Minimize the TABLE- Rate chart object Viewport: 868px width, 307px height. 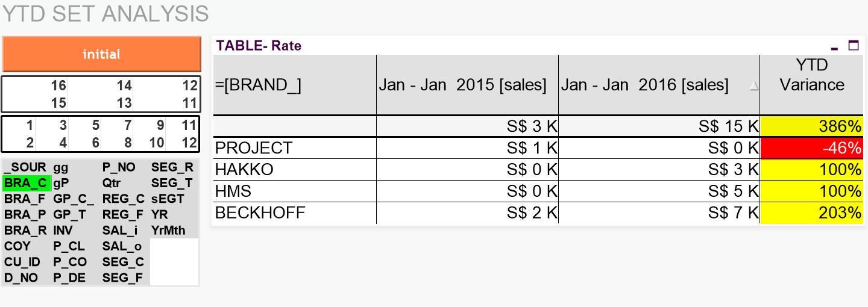tap(834, 46)
